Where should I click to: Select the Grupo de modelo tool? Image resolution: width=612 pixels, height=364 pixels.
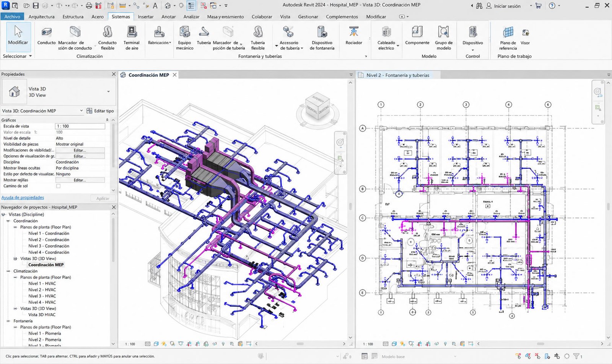[x=444, y=38]
